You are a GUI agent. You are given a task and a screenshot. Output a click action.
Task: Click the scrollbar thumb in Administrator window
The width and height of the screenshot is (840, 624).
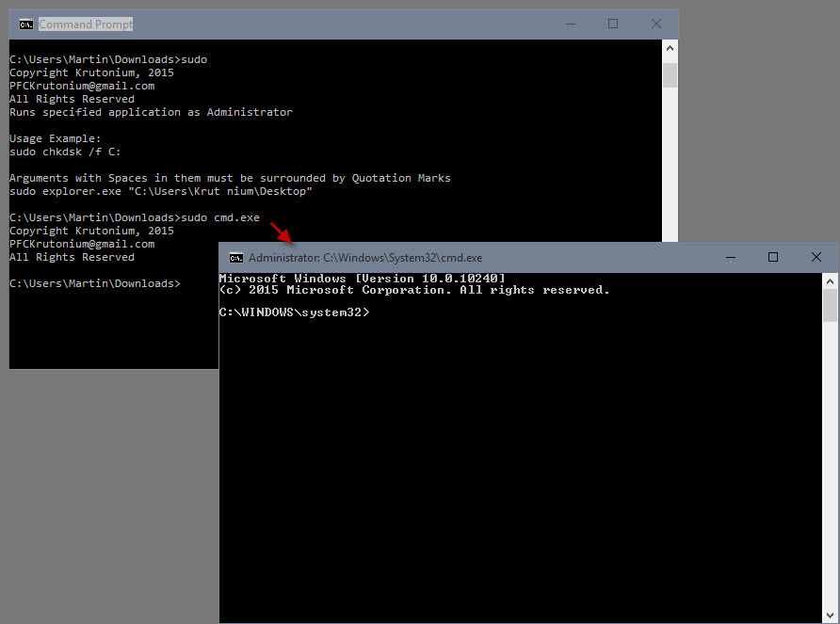[830, 305]
